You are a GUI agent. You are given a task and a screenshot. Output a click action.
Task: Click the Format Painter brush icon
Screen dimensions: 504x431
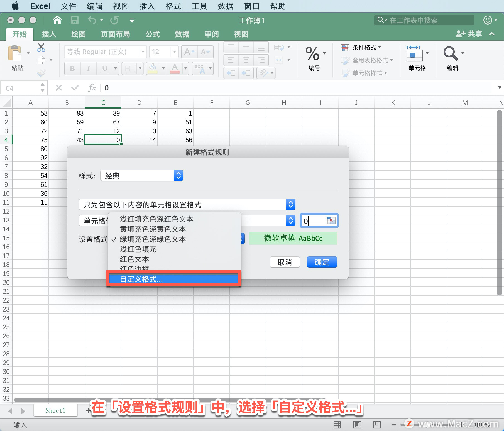coord(41,73)
